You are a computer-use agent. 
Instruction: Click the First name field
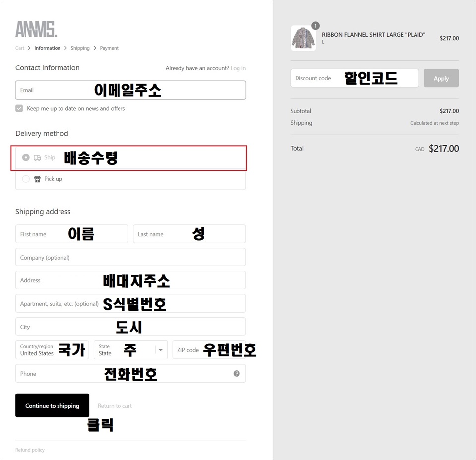coord(71,234)
